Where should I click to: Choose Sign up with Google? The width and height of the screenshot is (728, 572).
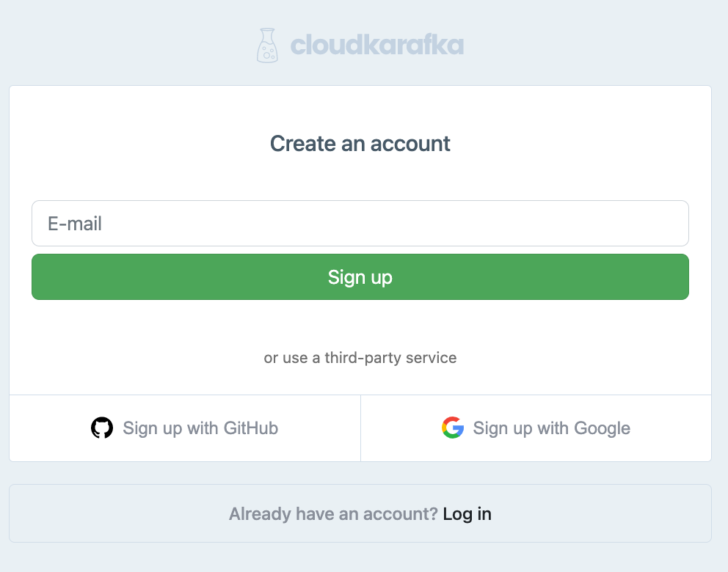point(536,428)
